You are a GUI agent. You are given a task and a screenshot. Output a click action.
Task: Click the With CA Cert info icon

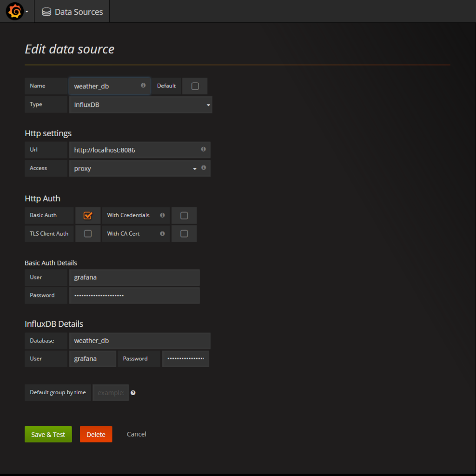coord(162,234)
